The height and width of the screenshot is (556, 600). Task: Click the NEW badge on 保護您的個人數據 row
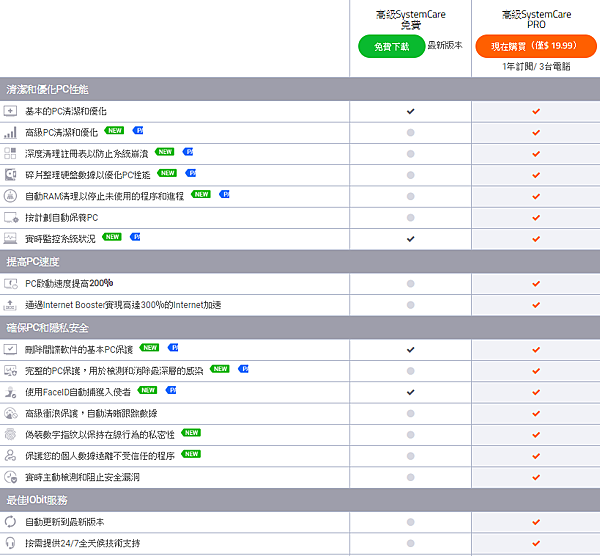[191, 454]
